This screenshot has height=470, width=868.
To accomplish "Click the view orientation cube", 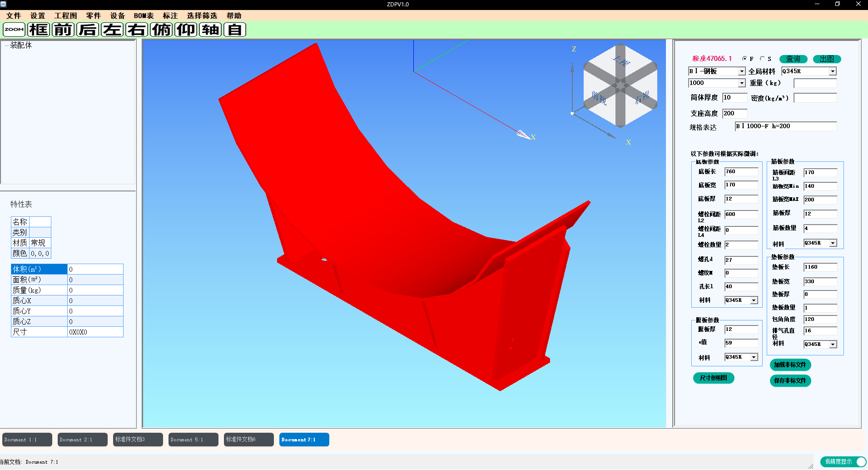I will click(620, 85).
